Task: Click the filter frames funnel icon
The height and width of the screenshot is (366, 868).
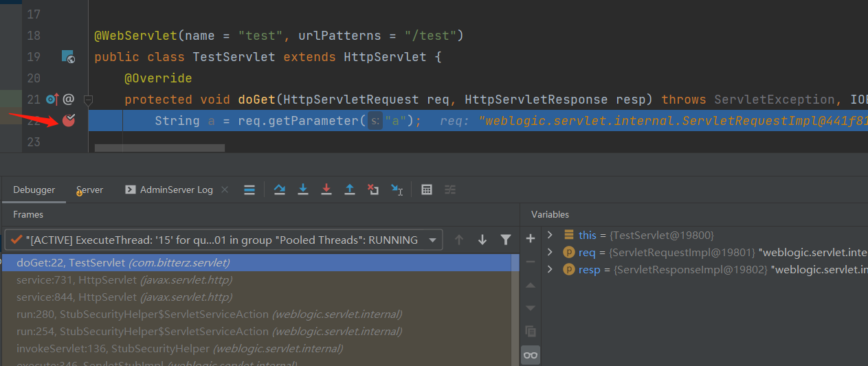Action: pyautogui.click(x=506, y=240)
